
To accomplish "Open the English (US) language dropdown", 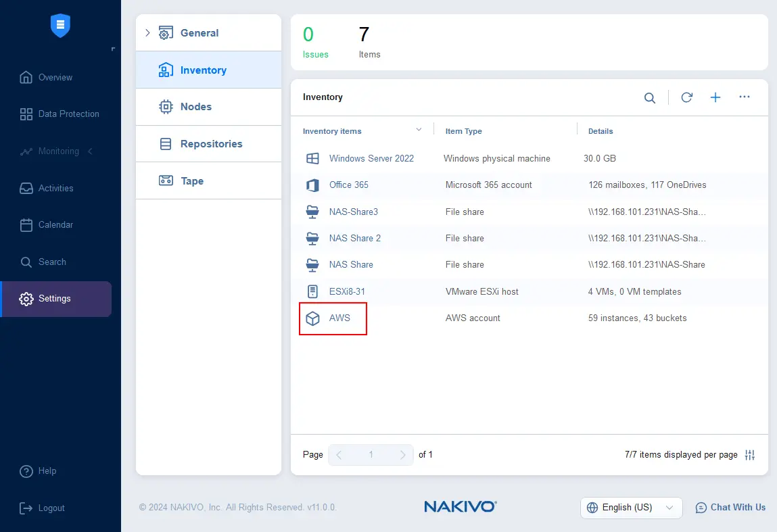I will (x=632, y=508).
